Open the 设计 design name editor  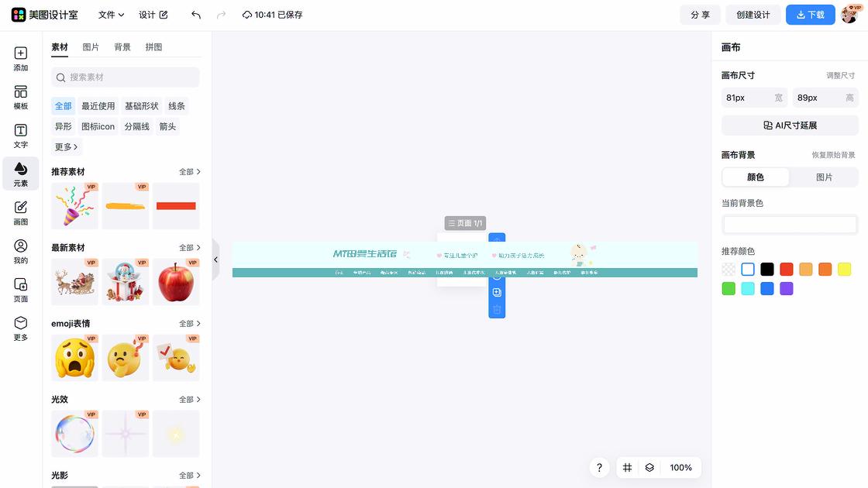(153, 15)
